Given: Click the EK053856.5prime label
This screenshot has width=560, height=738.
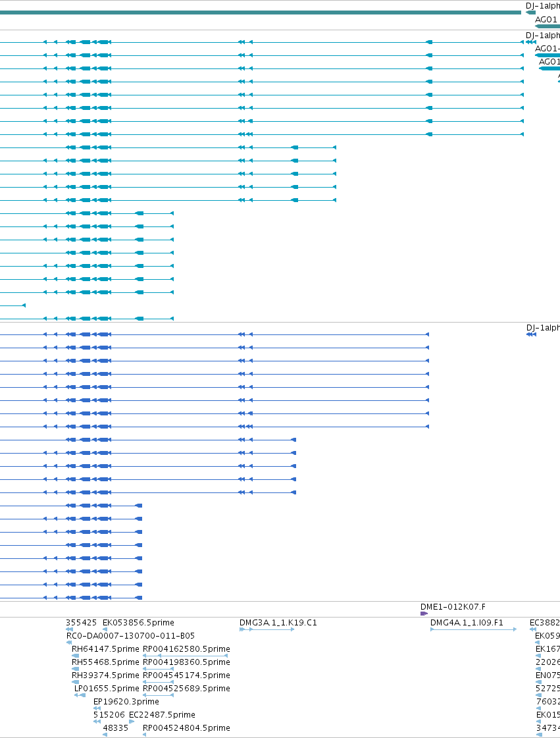Looking at the screenshot, I should point(138,623).
